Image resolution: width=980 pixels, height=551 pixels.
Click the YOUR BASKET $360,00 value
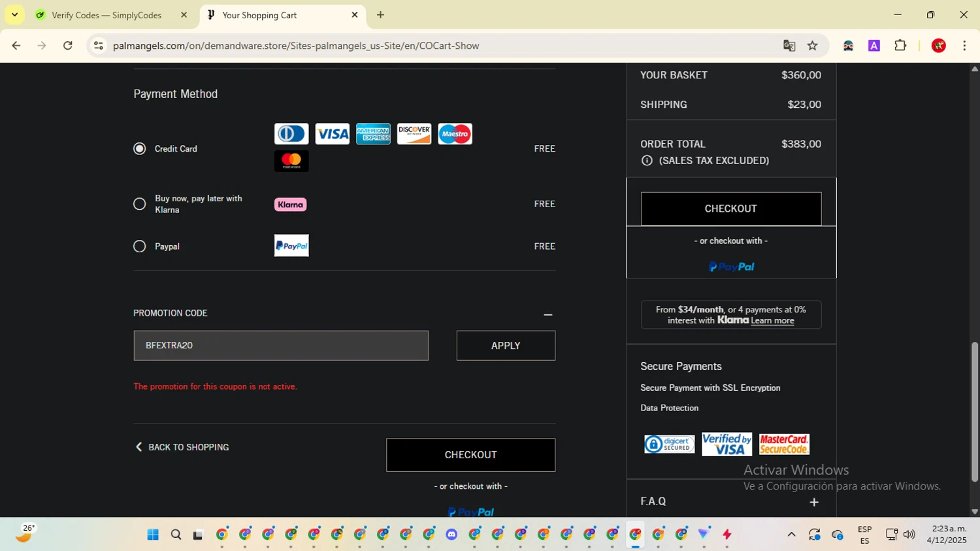pyautogui.click(x=801, y=75)
